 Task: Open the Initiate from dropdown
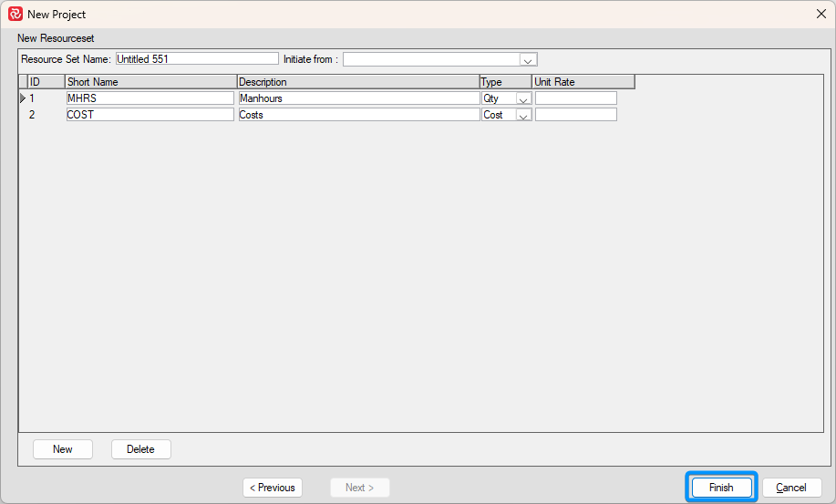pos(527,59)
